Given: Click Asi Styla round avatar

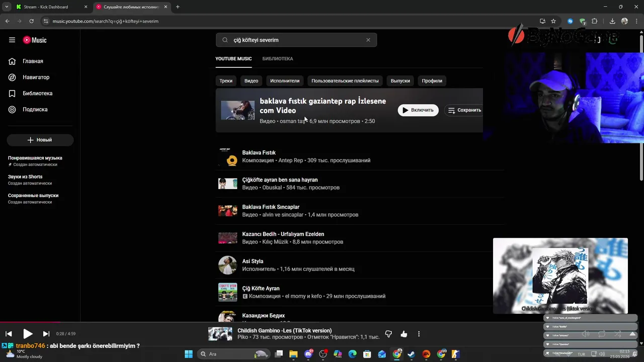Looking at the screenshot, I should point(227,265).
